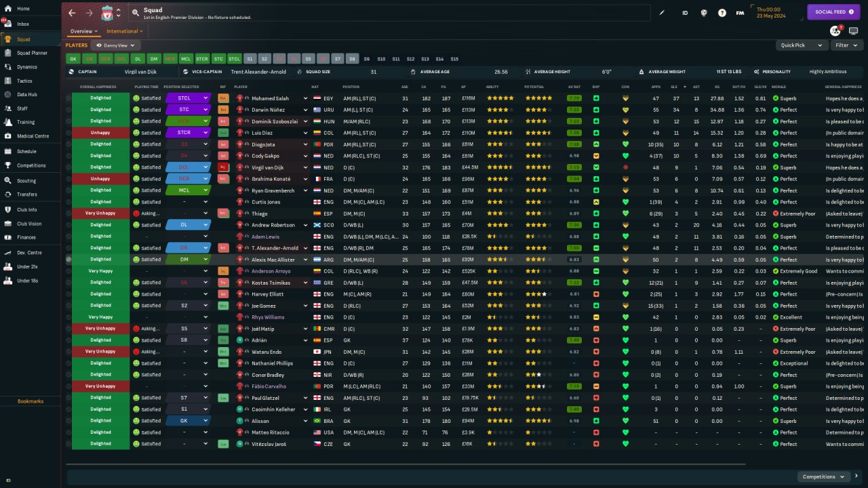Click Salah's ability star rating
The image size is (868, 488).
pos(500,98)
